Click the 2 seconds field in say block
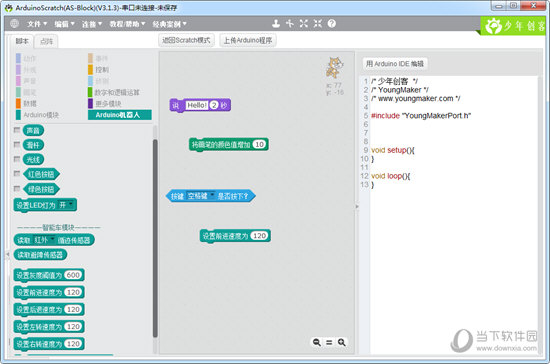This screenshot has height=364, width=550. (x=214, y=105)
